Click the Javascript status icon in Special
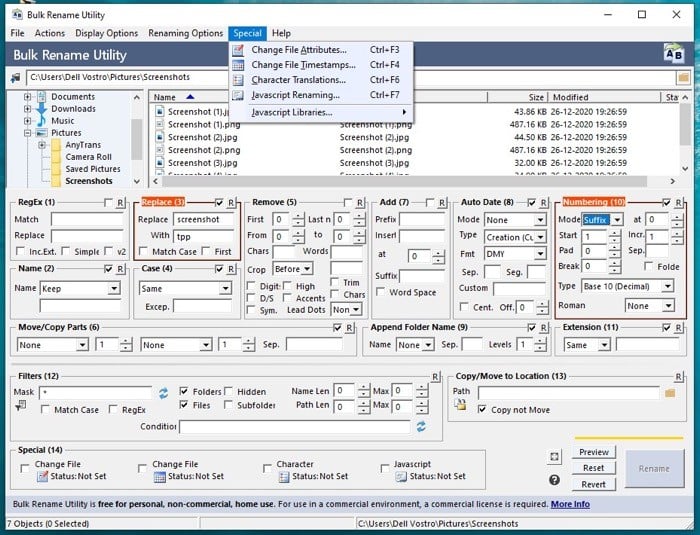This screenshot has height=535, width=700. pyautogui.click(x=401, y=476)
